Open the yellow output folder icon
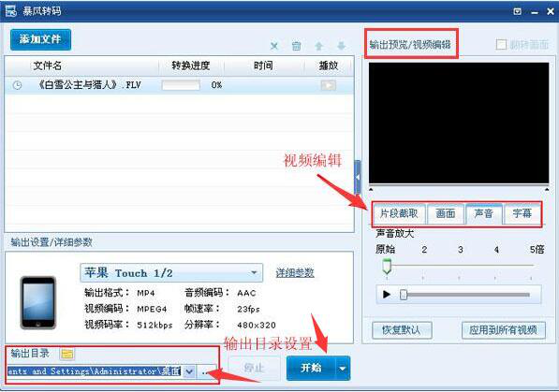559x392 pixels. [67, 354]
